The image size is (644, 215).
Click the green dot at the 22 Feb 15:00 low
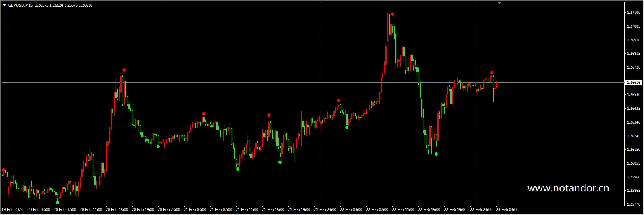pos(436,154)
